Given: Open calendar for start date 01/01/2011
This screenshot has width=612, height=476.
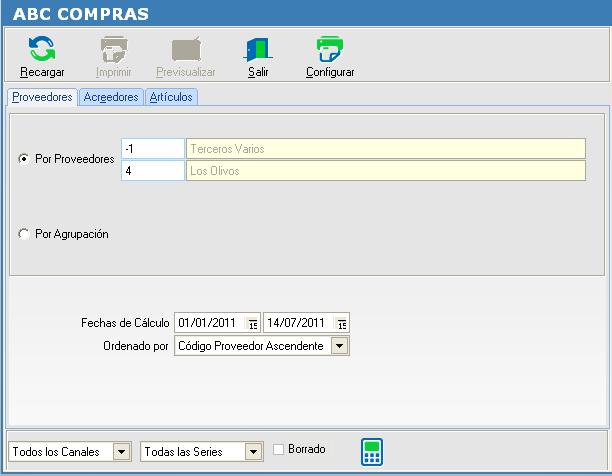Looking at the screenshot, I should point(253,323).
